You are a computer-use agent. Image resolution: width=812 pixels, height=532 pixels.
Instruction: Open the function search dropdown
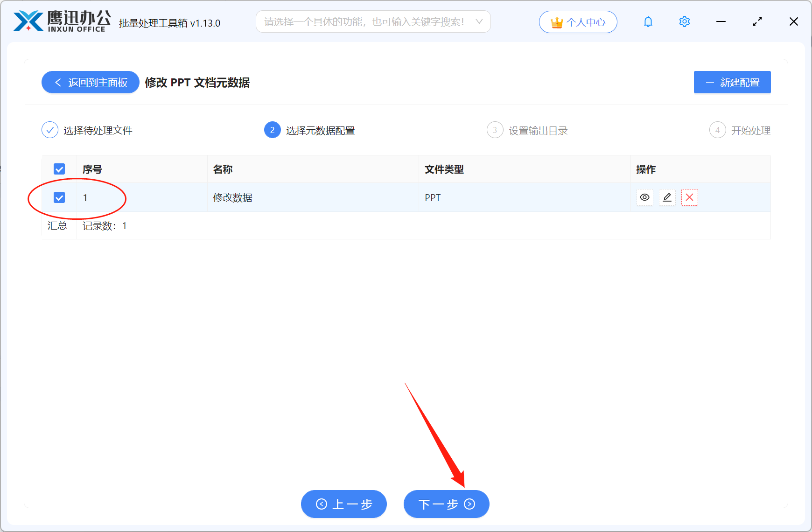pos(372,21)
